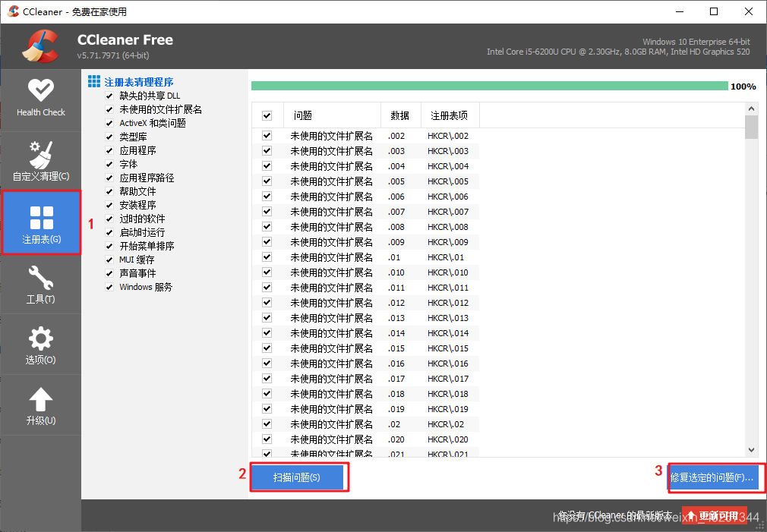Viewport: 767px width, 532px height.
Task: Click the CCleaner Free version text
Action: click(113, 55)
